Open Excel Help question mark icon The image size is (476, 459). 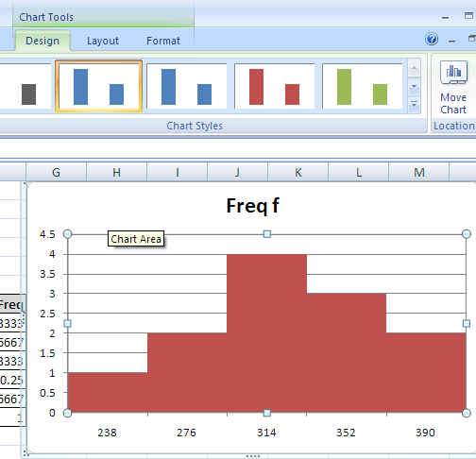pos(432,39)
